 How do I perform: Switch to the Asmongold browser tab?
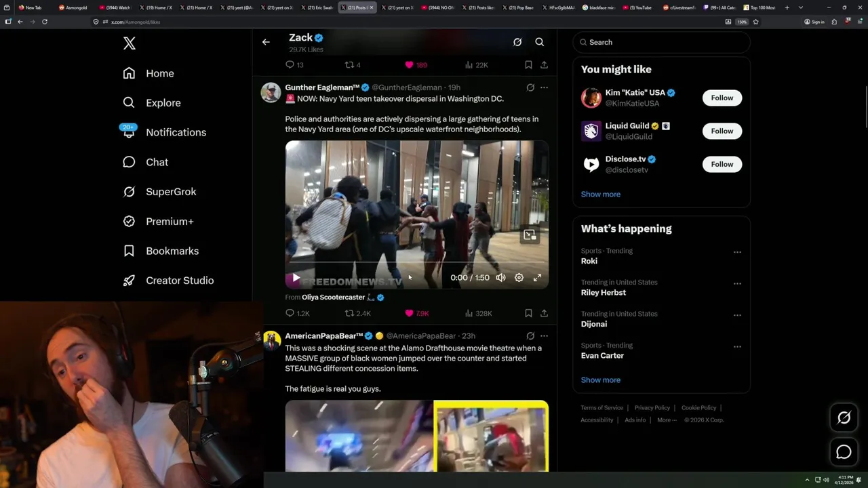pos(73,7)
